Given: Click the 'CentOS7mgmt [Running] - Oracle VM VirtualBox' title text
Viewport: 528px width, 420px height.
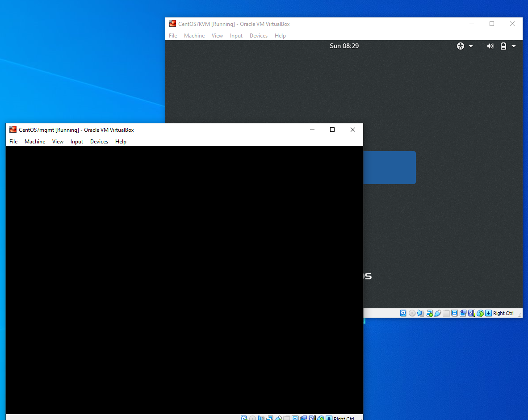Looking at the screenshot, I should (x=76, y=130).
